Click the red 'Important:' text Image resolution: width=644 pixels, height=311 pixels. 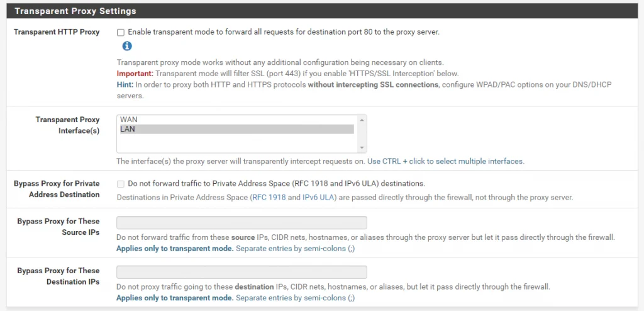tap(135, 74)
